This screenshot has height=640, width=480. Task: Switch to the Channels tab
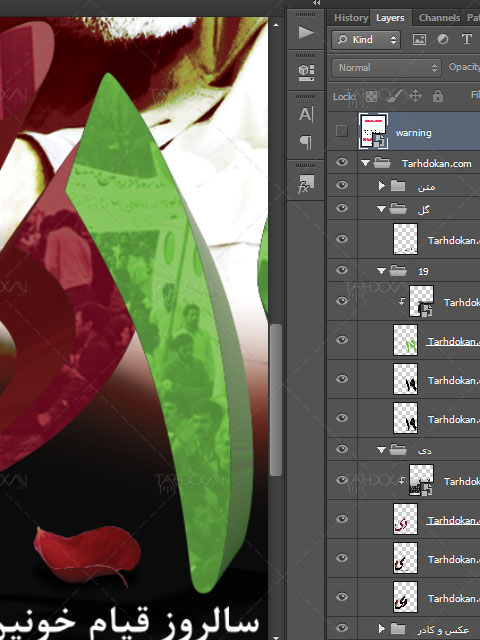[x=440, y=18]
